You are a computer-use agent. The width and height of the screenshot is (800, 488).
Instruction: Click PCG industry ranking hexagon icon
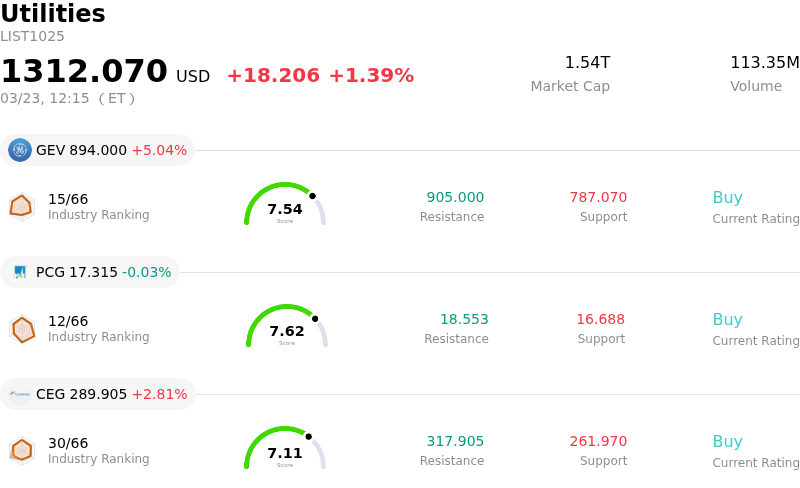22,328
